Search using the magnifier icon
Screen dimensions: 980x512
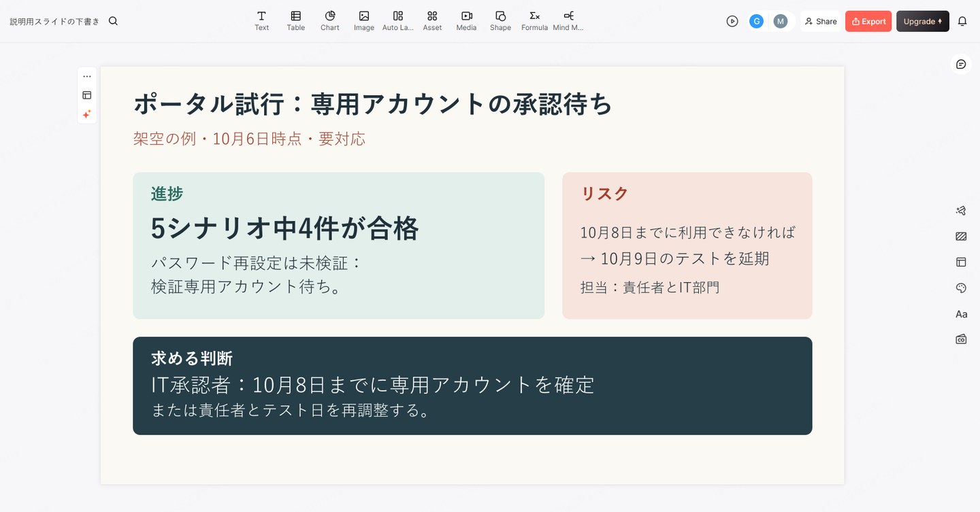[x=113, y=21]
